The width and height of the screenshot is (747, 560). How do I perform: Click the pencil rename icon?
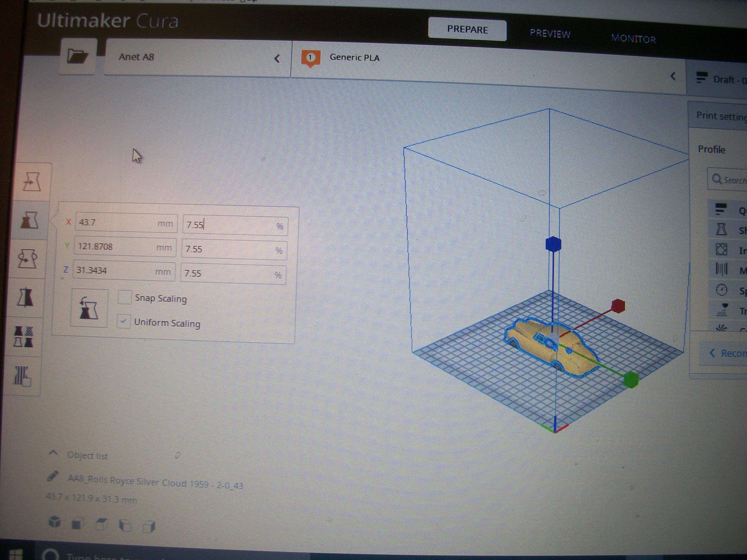52,476
